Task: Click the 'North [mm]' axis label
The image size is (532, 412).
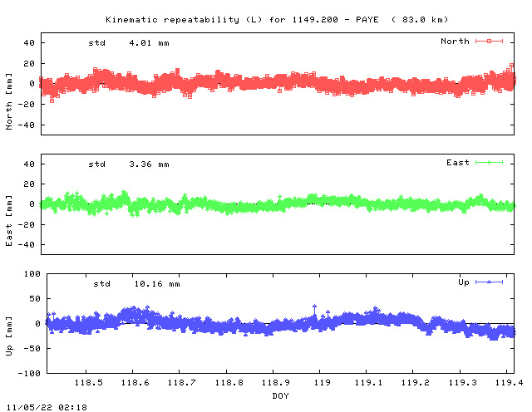Action: coord(9,101)
